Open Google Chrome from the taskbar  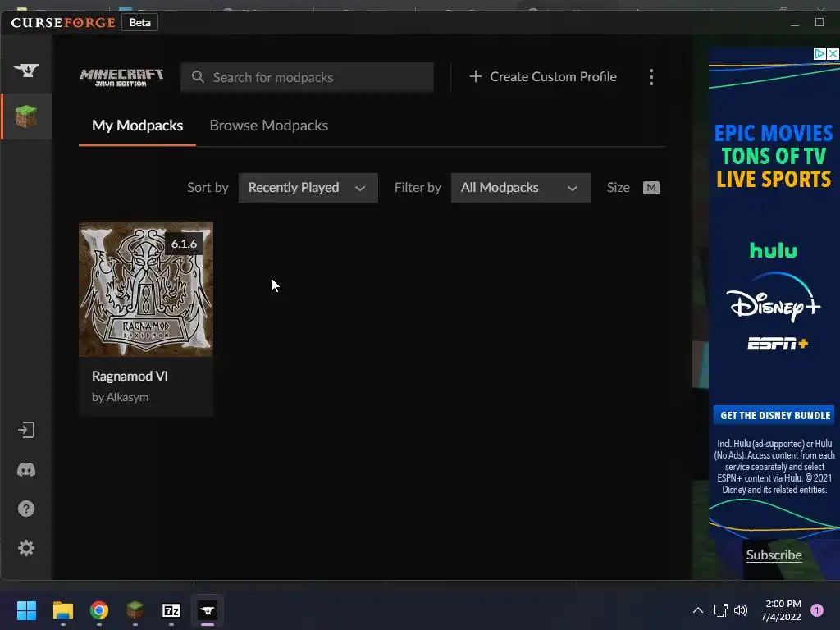[99, 610]
